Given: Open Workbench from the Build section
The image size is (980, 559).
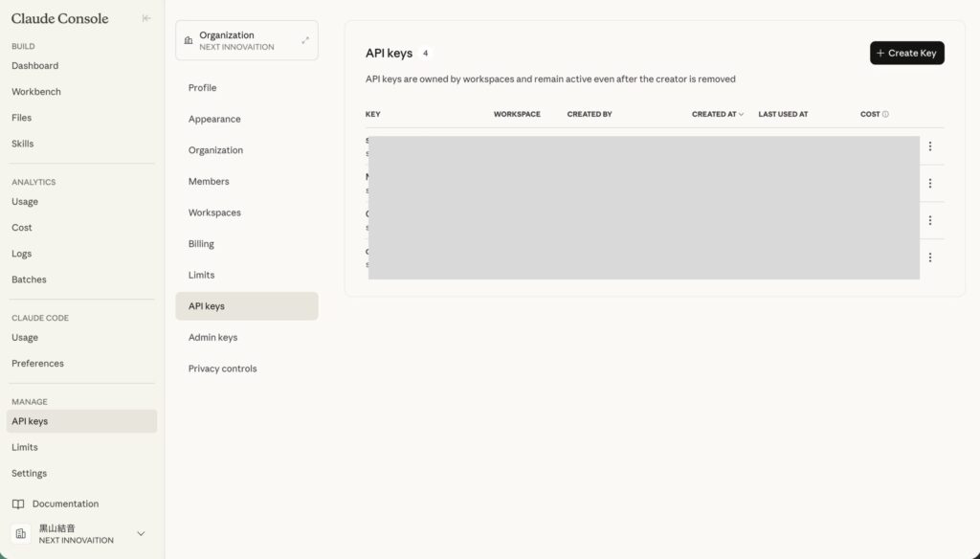Looking at the screenshot, I should pyautogui.click(x=36, y=92).
